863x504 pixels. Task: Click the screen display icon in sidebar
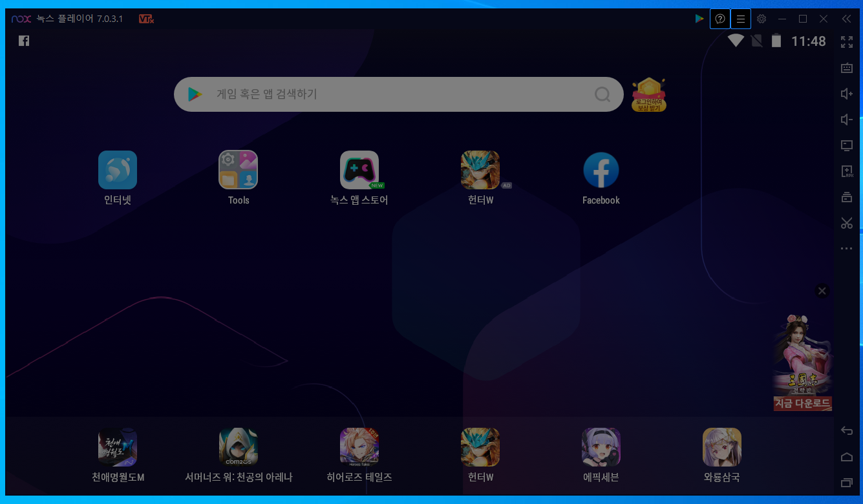coord(847,145)
